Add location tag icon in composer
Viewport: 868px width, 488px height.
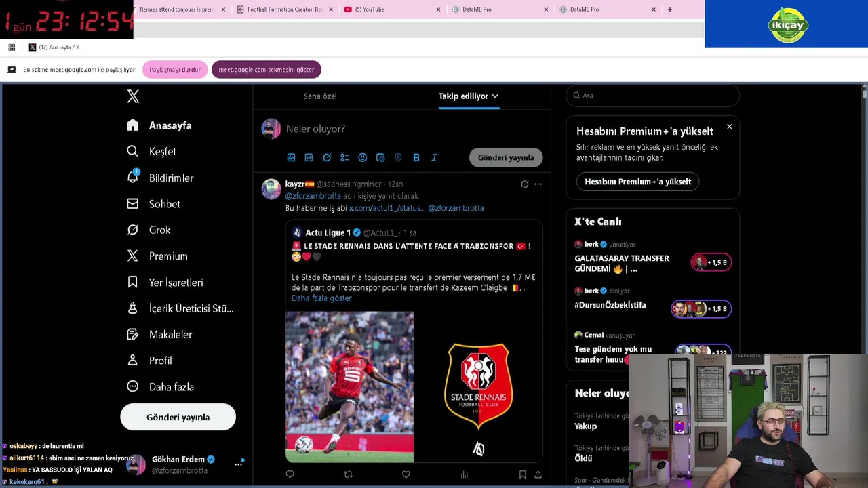coord(398,157)
